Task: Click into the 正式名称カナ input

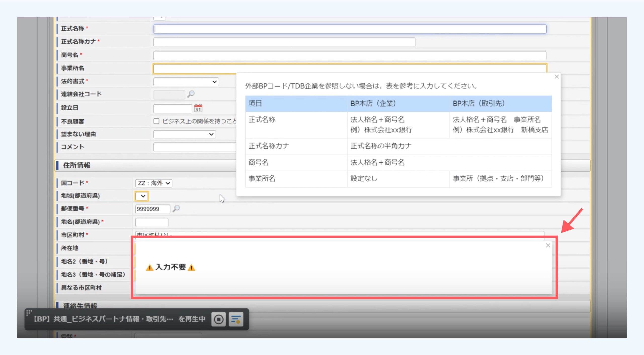Action: (x=284, y=42)
